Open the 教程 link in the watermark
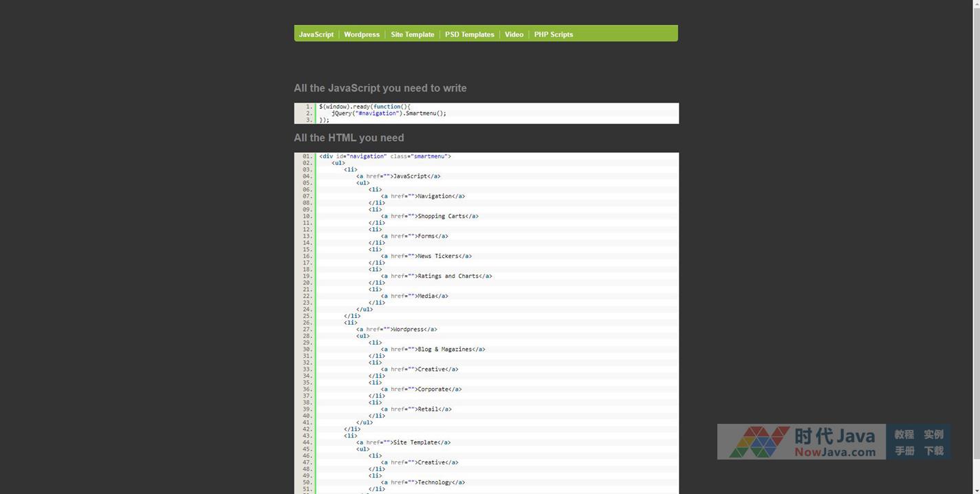980x494 pixels. pyautogui.click(x=904, y=435)
